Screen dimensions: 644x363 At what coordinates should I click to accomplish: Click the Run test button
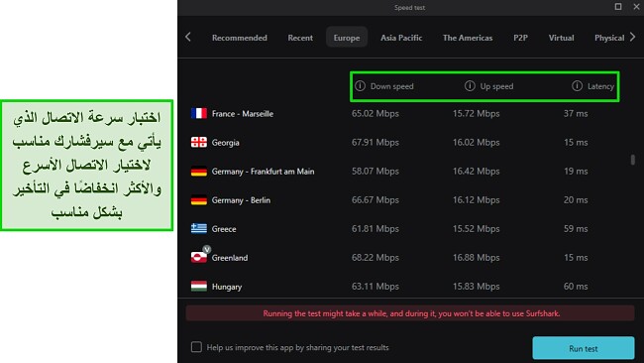(584, 348)
